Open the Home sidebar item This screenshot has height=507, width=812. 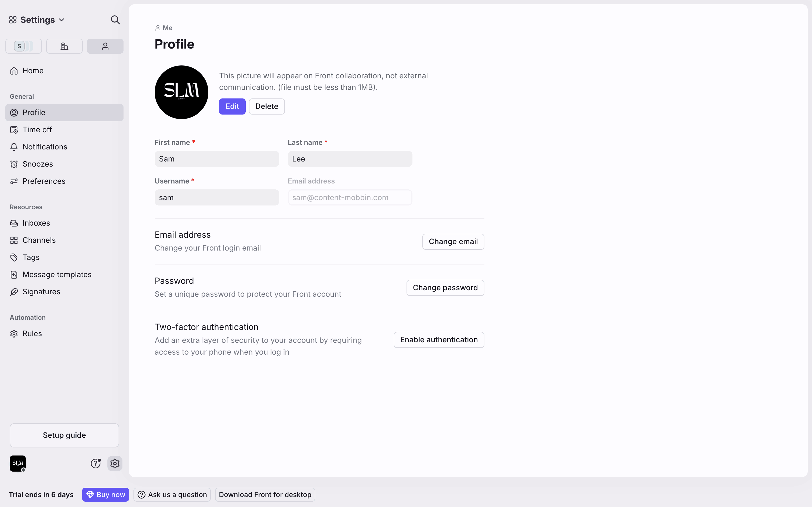33,71
